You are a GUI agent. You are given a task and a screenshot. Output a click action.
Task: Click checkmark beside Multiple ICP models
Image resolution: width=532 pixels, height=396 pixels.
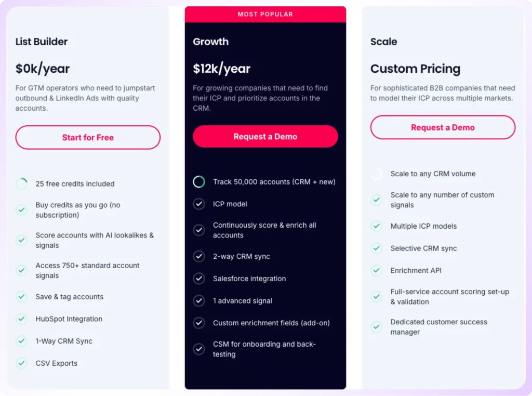tap(376, 226)
